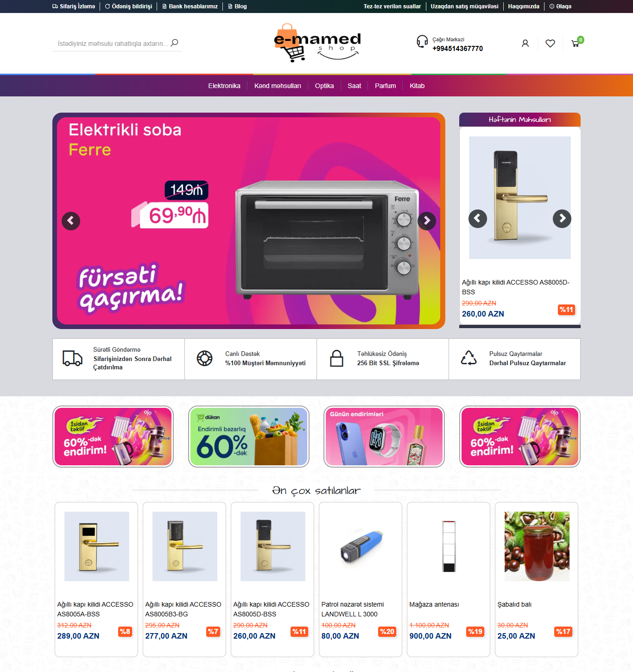The height and width of the screenshot is (672, 633).
Task: Go to previous weekly product
Action: [x=478, y=218]
